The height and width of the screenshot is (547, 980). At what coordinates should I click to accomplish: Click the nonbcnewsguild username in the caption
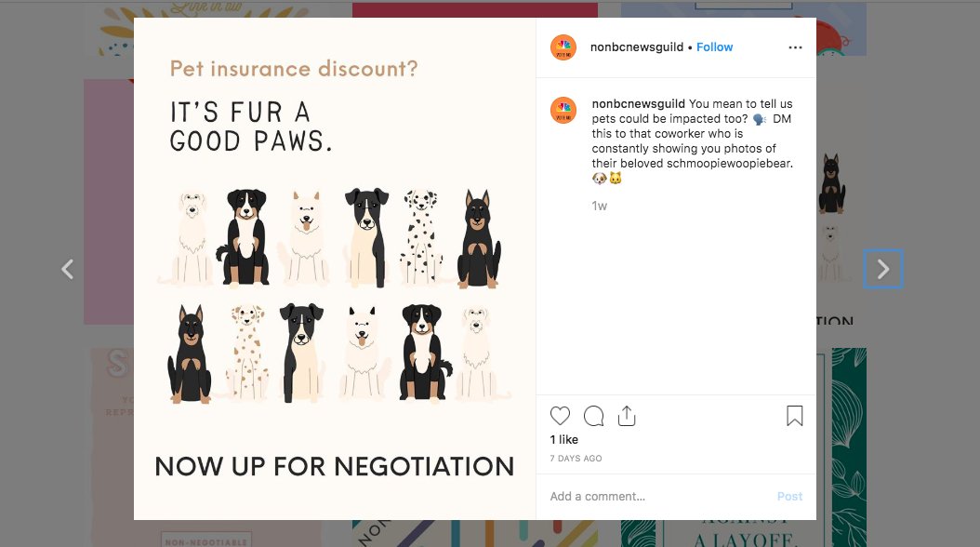(638, 104)
